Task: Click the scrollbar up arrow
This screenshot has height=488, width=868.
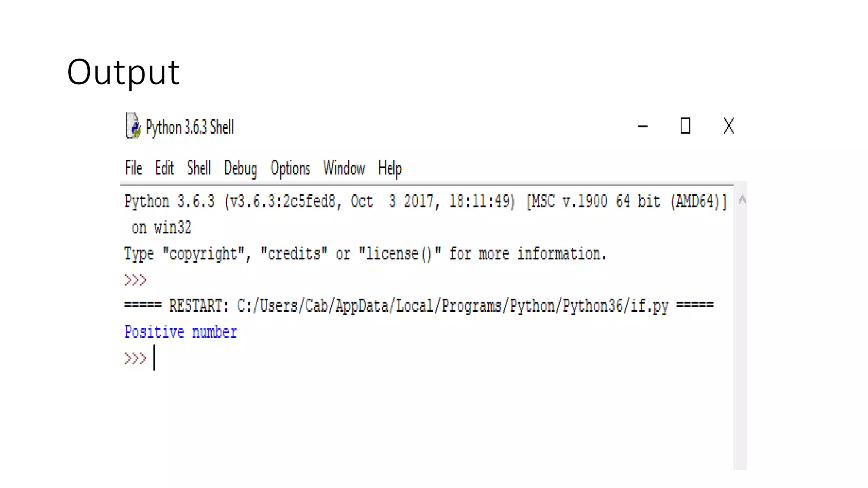Action: (x=742, y=200)
